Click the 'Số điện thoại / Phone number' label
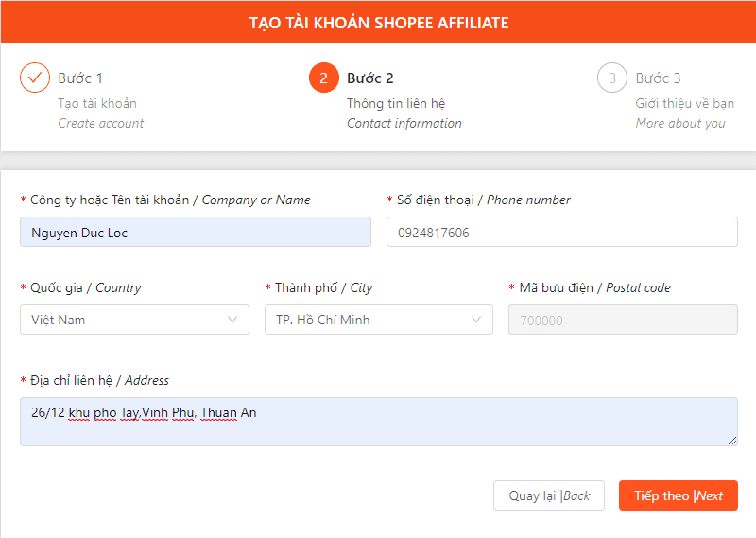Image resolution: width=756 pixels, height=538 pixels. coord(483,200)
